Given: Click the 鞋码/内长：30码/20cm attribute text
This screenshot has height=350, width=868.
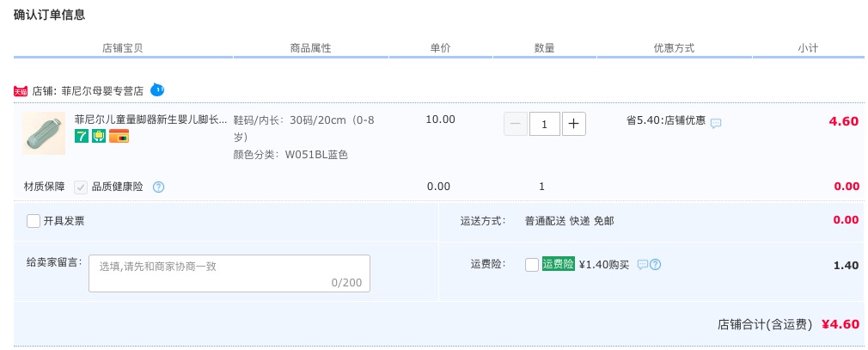Looking at the screenshot, I should point(304,128).
